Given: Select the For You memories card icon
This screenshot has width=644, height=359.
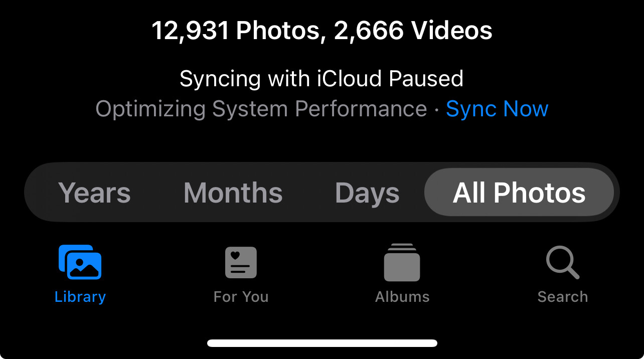Looking at the screenshot, I should pyautogui.click(x=241, y=261).
